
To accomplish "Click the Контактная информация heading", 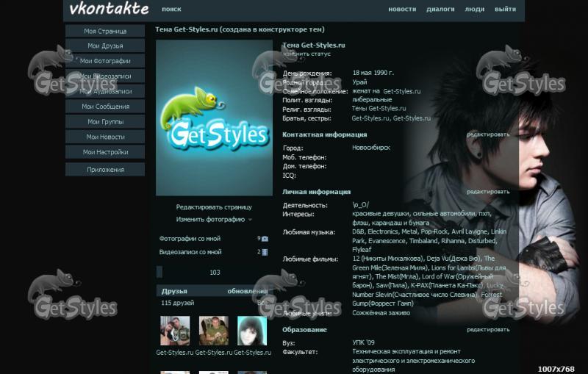I will click(x=324, y=134).
